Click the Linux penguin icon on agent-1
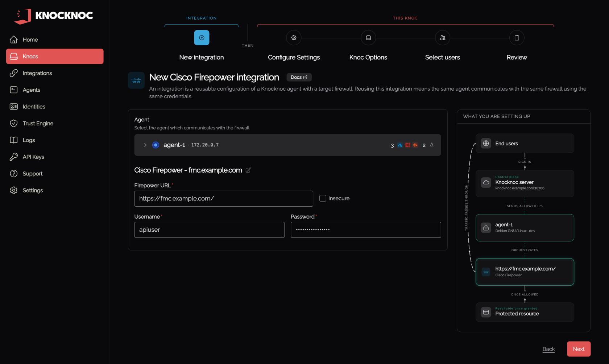The image size is (609, 364). click(432, 145)
